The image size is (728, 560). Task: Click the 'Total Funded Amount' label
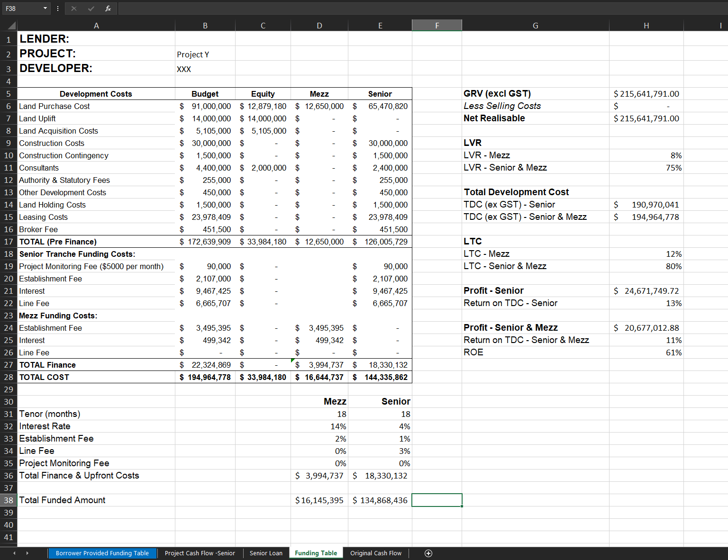coord(62,500)
